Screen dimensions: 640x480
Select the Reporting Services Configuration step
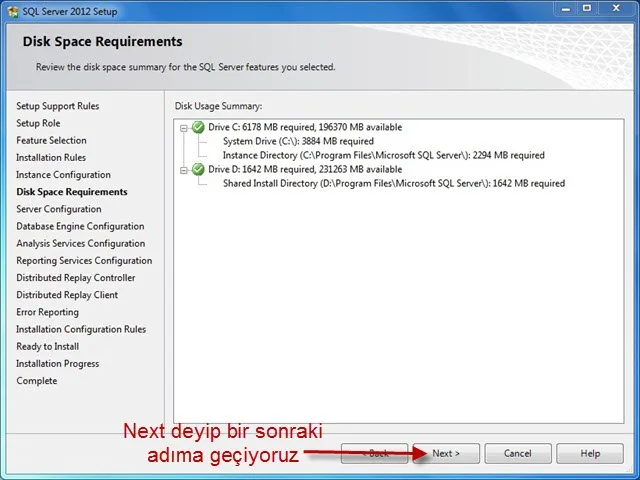(x=84, y=260)
